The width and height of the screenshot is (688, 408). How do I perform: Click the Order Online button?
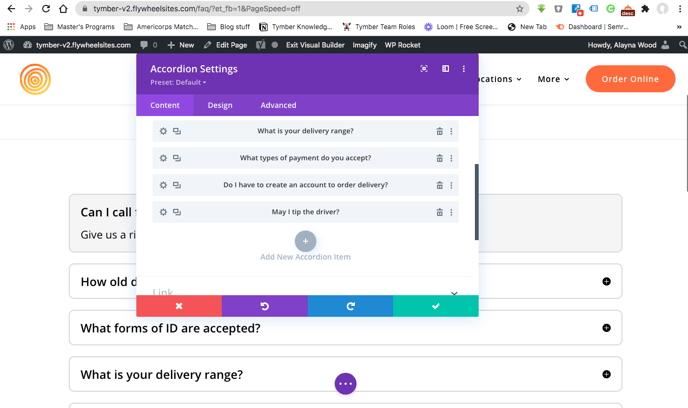pos(630,79)
